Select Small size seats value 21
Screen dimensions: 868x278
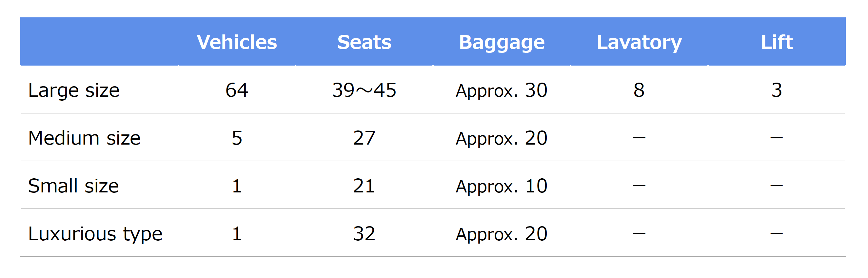click(x=364, y=186)
